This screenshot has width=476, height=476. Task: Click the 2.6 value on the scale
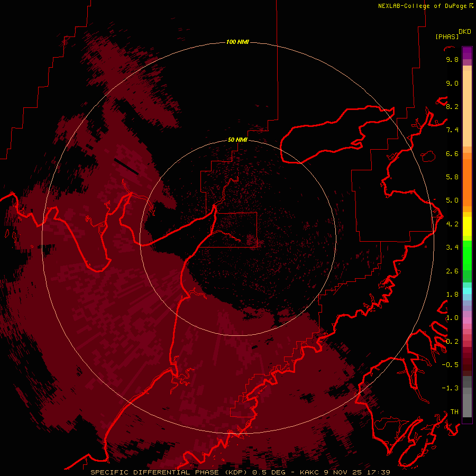pyautogui.click(x=452, y=271)
